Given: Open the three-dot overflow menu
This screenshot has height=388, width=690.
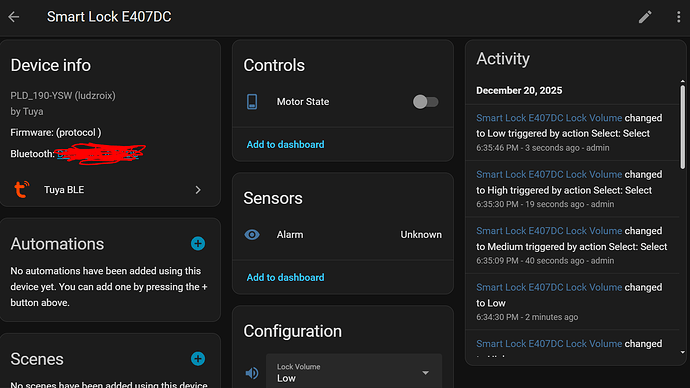Looking at the screenshot, I should pos(679,17).
